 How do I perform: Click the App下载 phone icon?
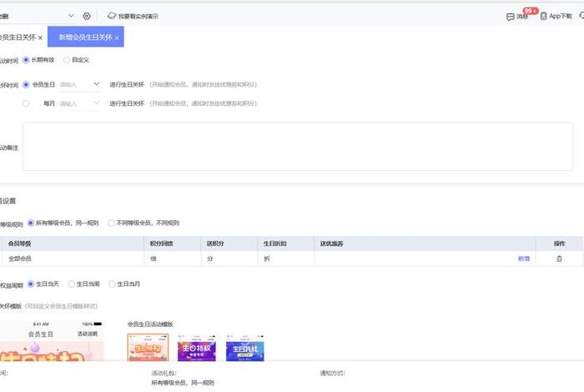(543, 16)
